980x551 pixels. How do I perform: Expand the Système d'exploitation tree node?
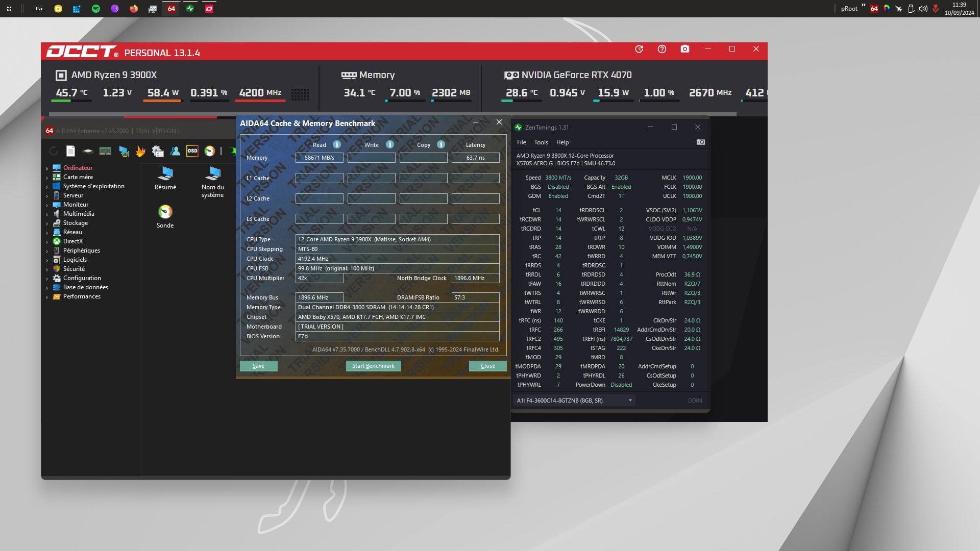pos(47,187)
